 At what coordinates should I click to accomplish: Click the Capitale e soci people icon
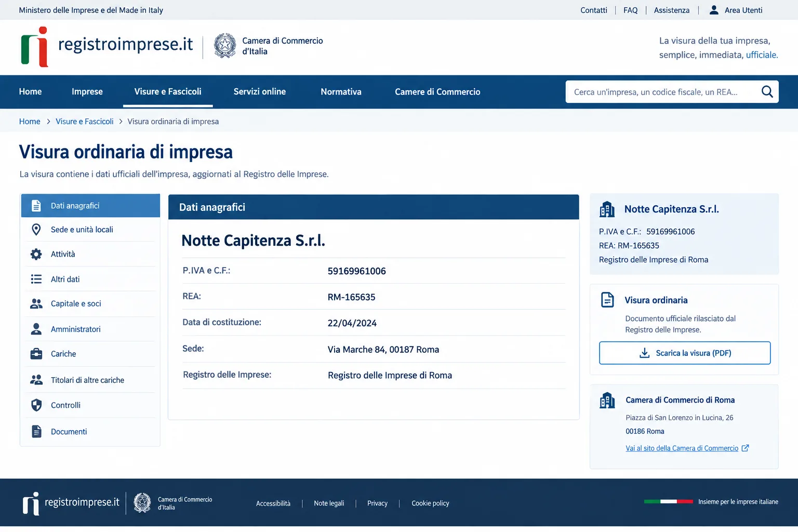click(x=36, y=304)
